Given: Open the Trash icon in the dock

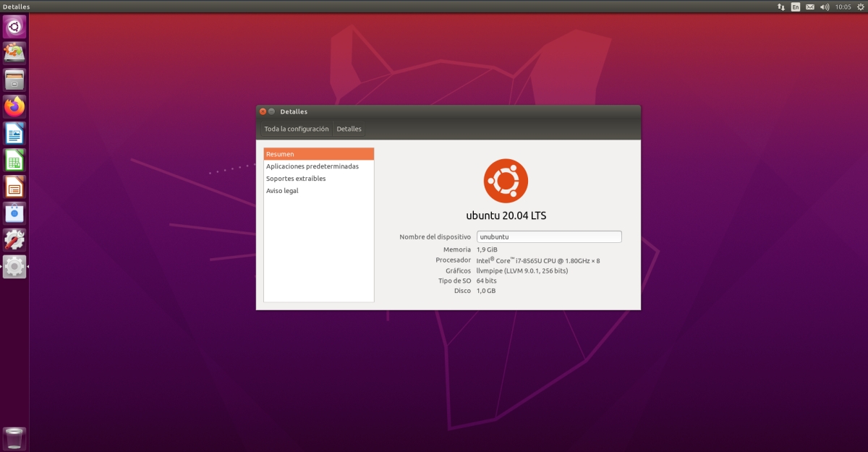Looking at the screenshot, I should click(x=14, y=437).
